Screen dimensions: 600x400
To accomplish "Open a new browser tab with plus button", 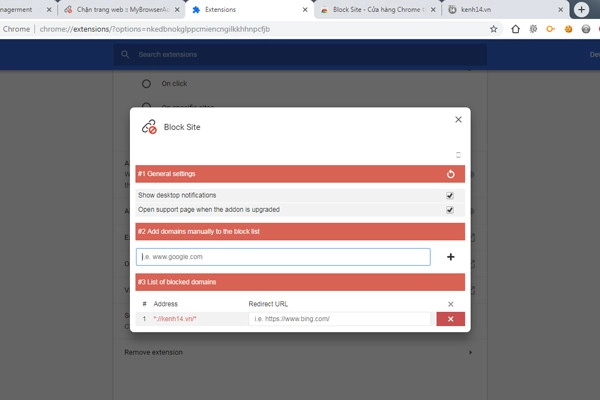I will (x=582, y=9).
